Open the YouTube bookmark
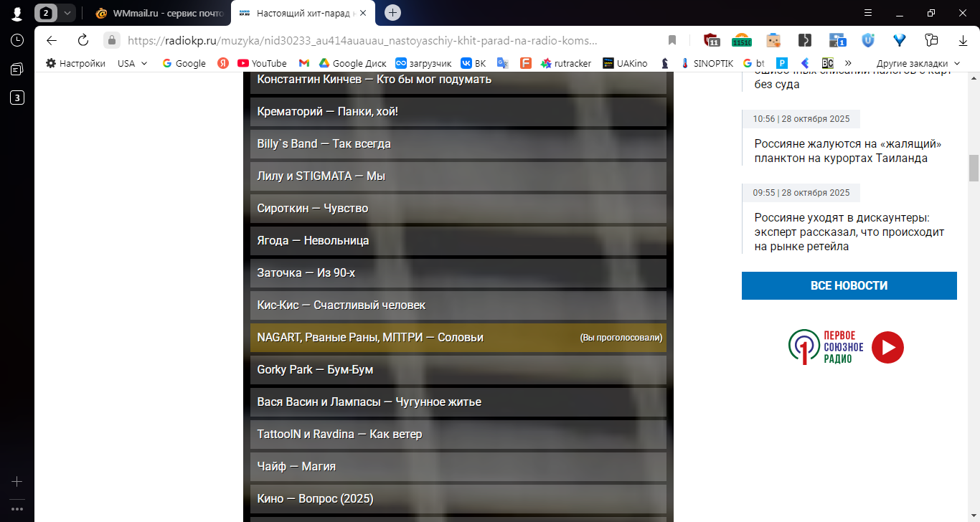The image size is (980, 522). (262, 63)
